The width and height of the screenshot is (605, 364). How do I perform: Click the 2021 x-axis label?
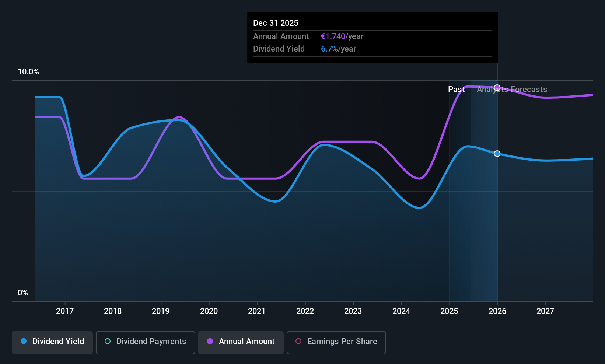coord(257,311)
